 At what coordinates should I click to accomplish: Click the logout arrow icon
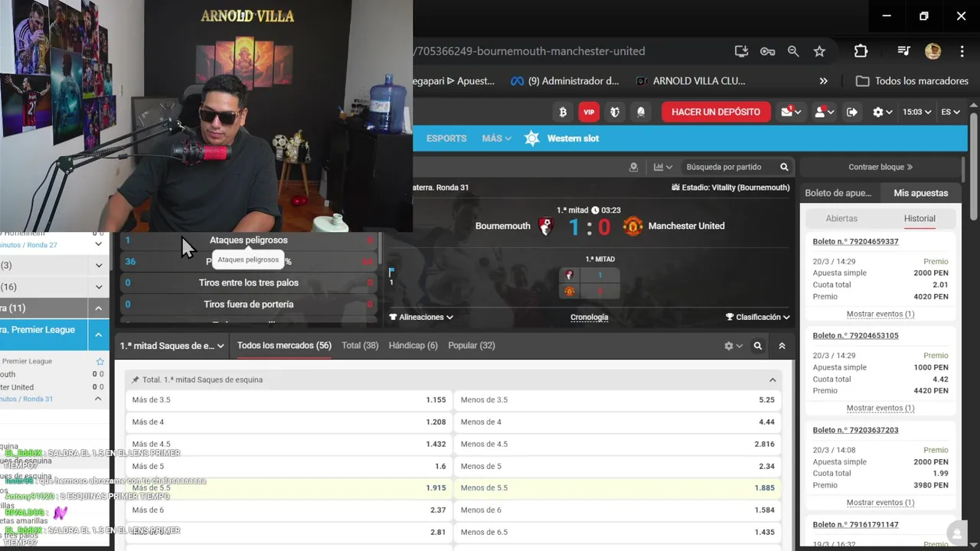[x=852, y=112]
